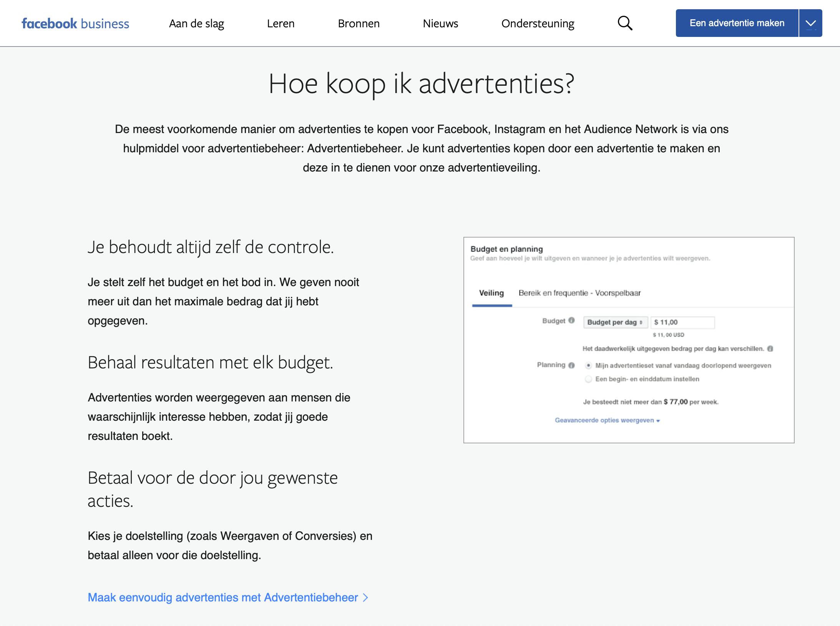The height and width of the screenshot is (626, 840).
Task: Click the search magnifier icon
Action: [625, 23]
